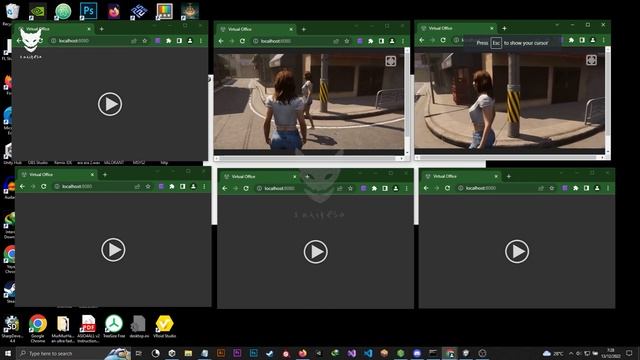Enter fullscreen in the top-middle window's game view
The image size is (640, 360).
391,61
